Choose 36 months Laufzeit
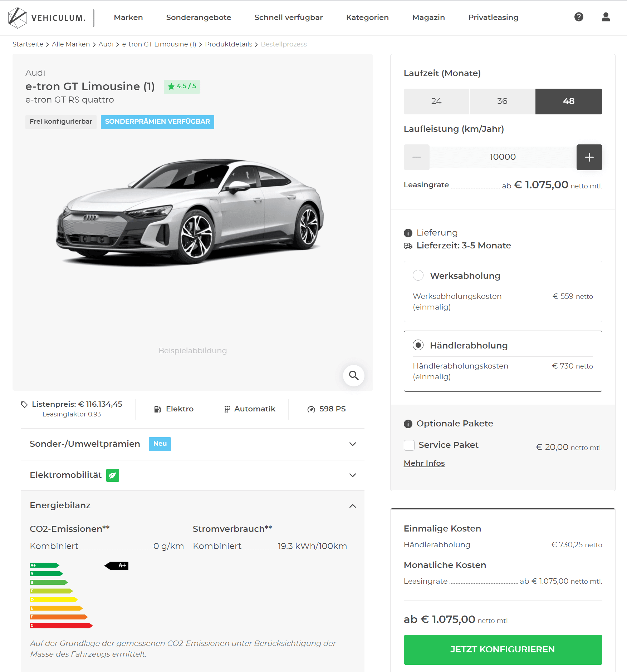 [x=502, y=102]
